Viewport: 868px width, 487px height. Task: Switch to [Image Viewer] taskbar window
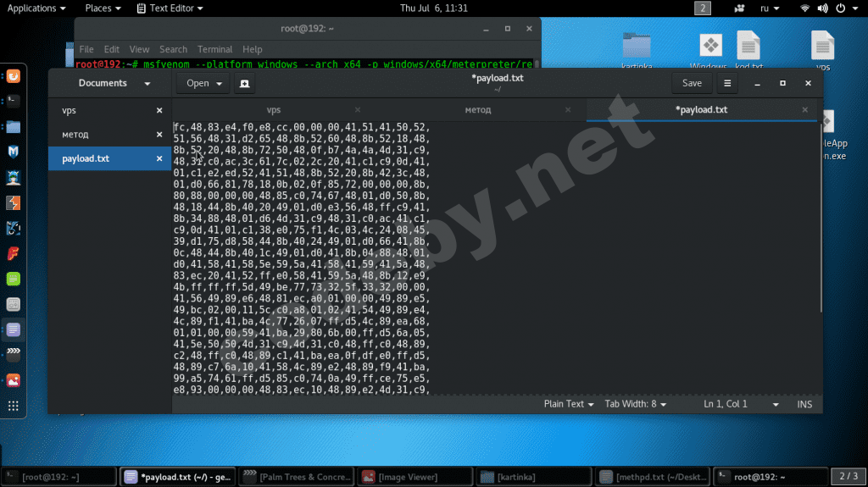pos(414,477)
